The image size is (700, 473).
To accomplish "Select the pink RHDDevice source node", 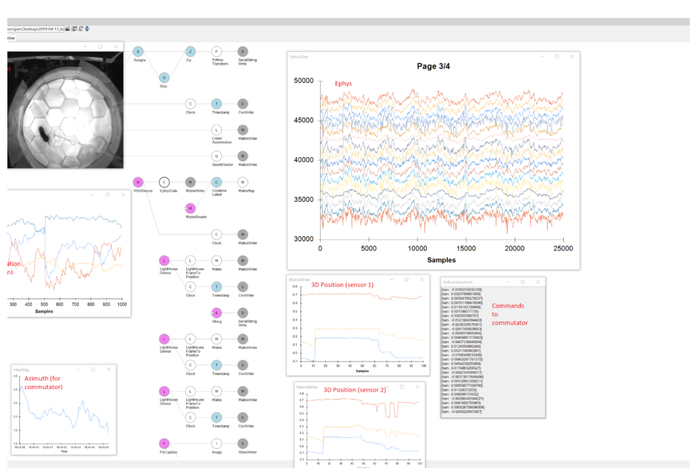I will pyautogui.click(x=138, y=182).
